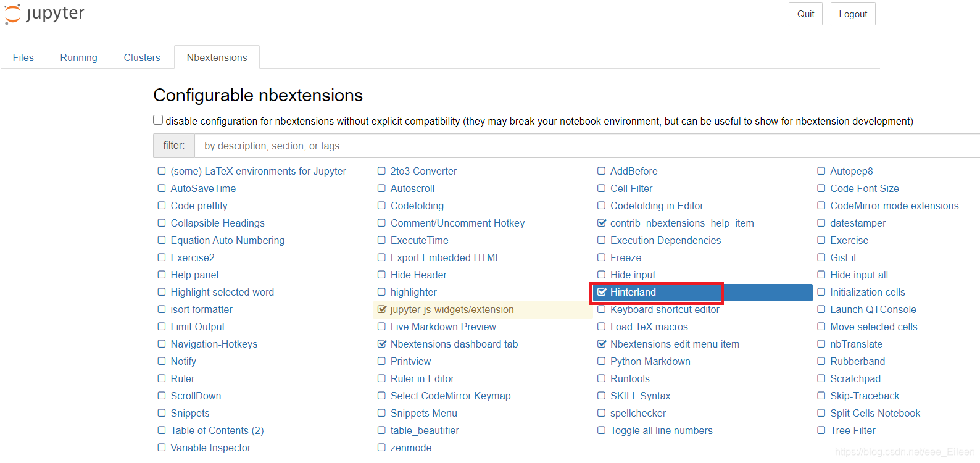This screenshot has height=463, width=980.
Task: Toggle the disable configuration compatibility checkbox
Action: 158,120
